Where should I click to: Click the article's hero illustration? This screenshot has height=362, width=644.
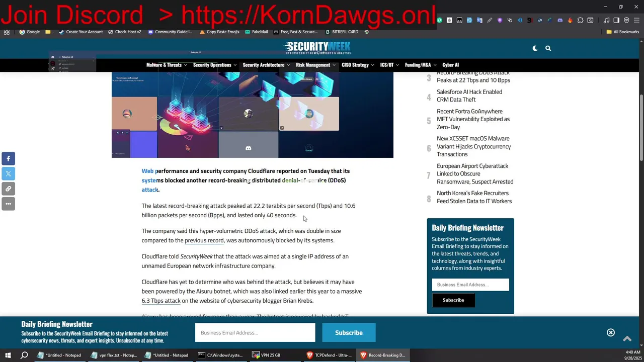pos(253,115)
